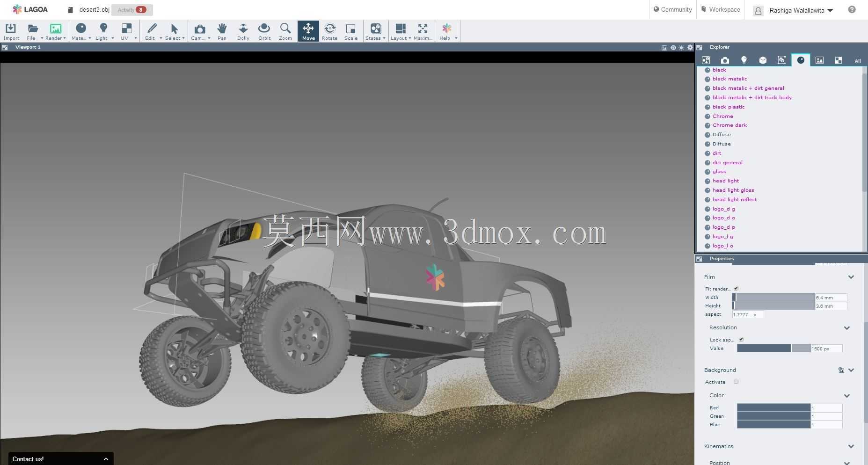The height and width of the screenshot is (465, 868).
Task: Open the Render dropdown arrow
Action: click(65, 38)
